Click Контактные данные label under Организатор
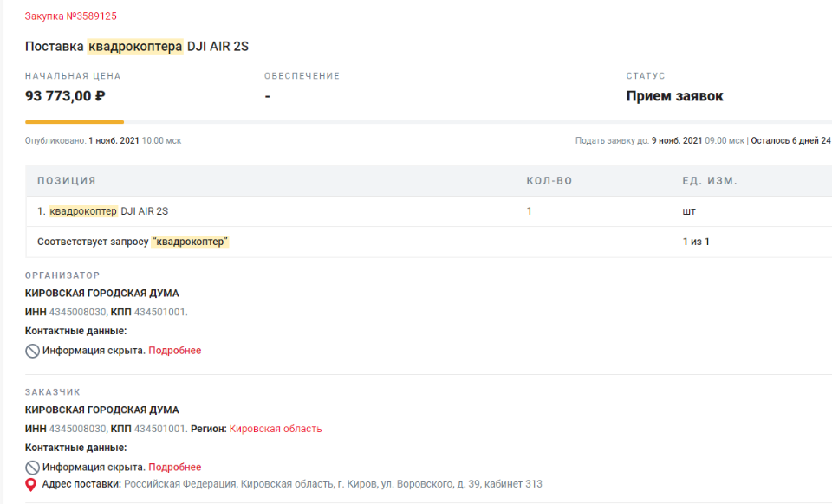 pyautogui.click(x=76, y=331)
